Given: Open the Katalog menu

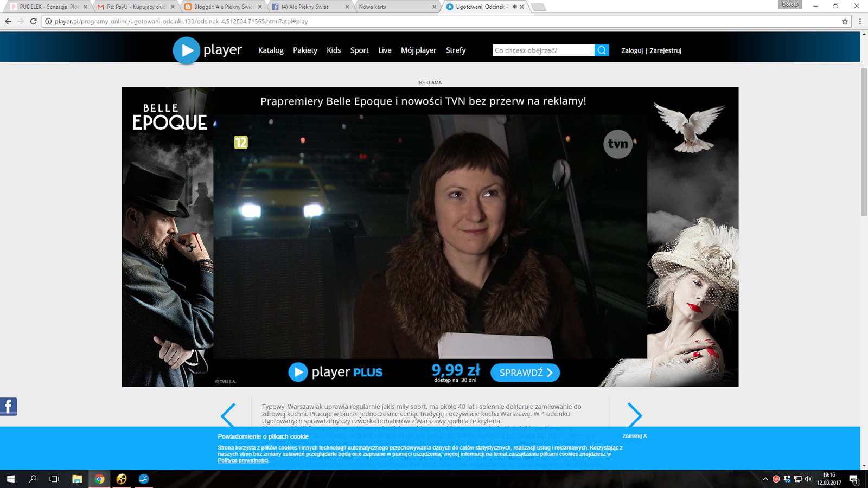Looking at the screenshot, I should tap(271, 50).
